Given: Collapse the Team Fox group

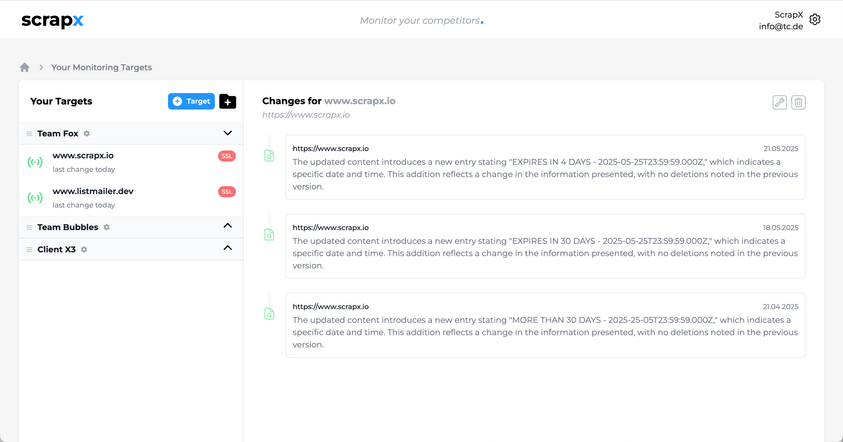Looking at the screenshot, I should (227, 133).
